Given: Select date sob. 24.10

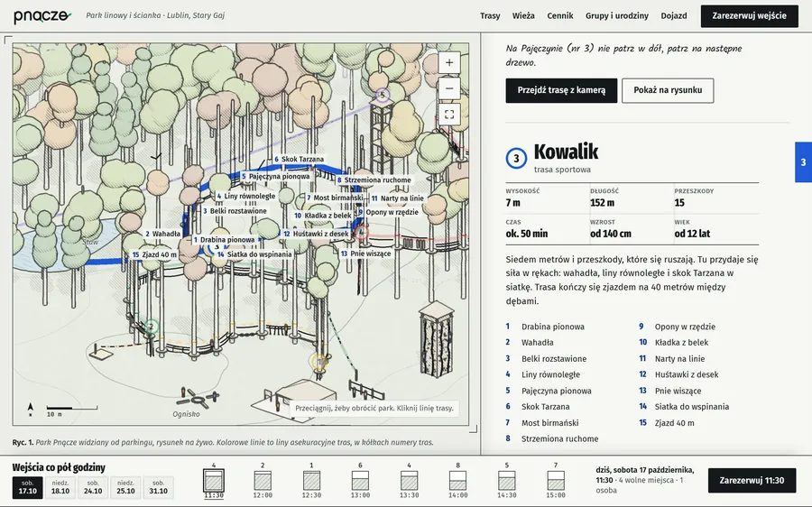Looking at the screenshot, I should click(x=93, y=487).
